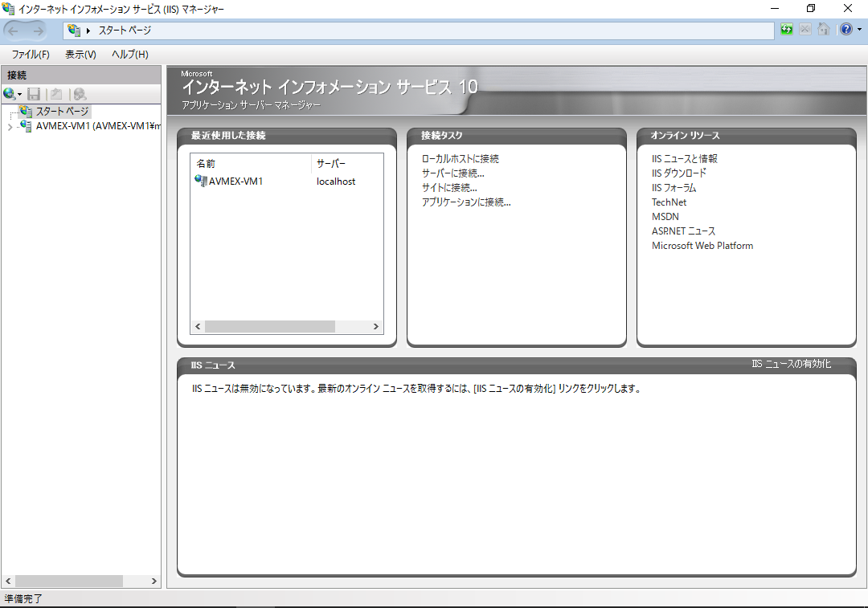The image size is (868, 608).
Task: Click the 名前 column header
Action: point(206,164)
